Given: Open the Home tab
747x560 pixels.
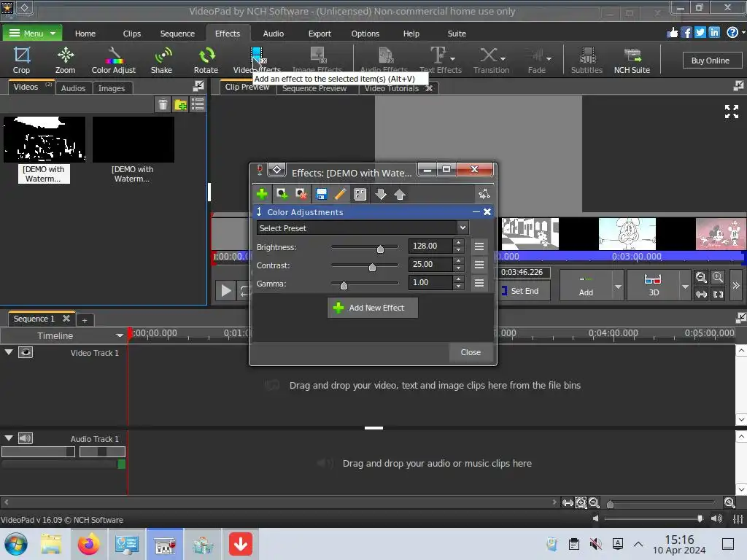Looking at the screenshot, I should click(x=85, y=34).
